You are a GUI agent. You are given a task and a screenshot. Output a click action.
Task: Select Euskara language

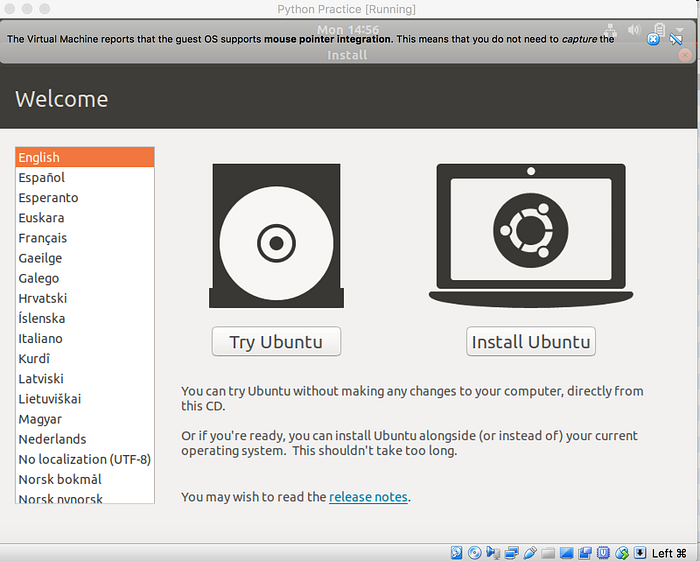click(x=85, y=217)
